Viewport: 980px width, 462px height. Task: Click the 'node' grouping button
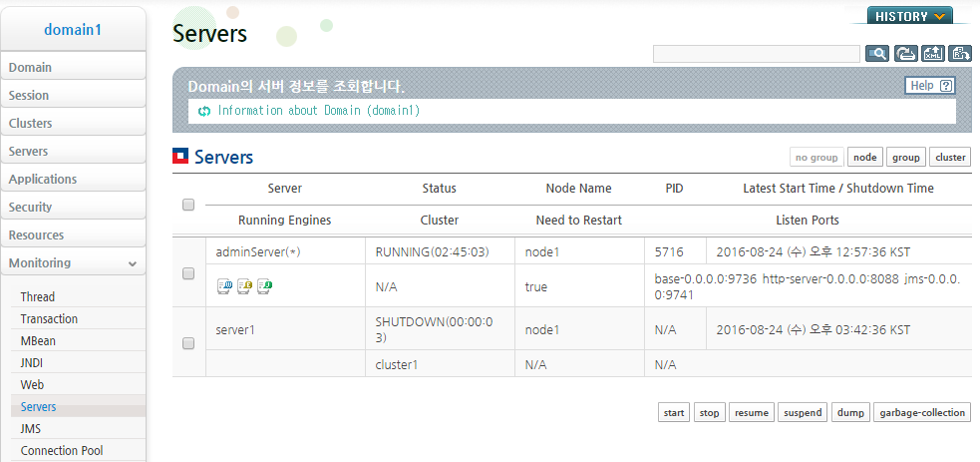click(865, 158)
